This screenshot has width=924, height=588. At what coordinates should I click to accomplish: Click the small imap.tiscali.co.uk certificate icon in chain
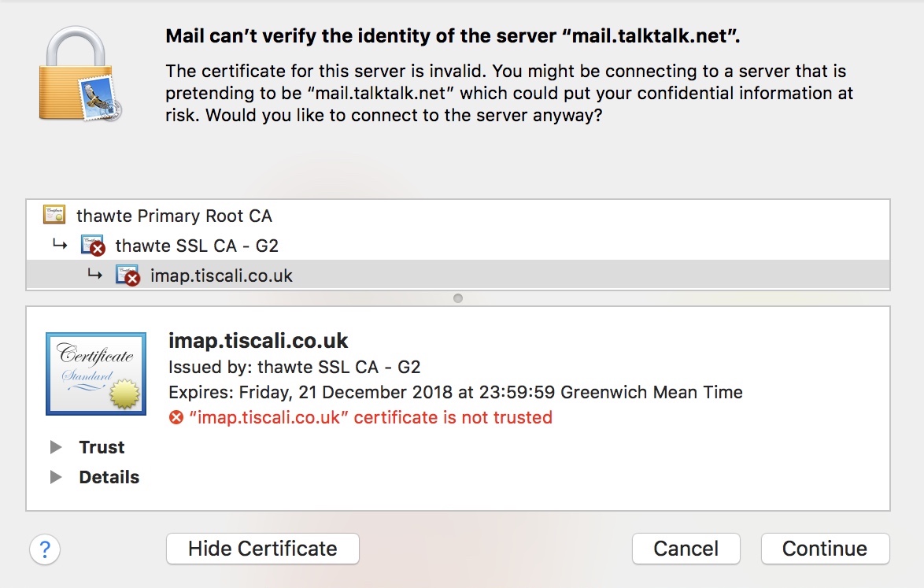[x=128, y=276]
